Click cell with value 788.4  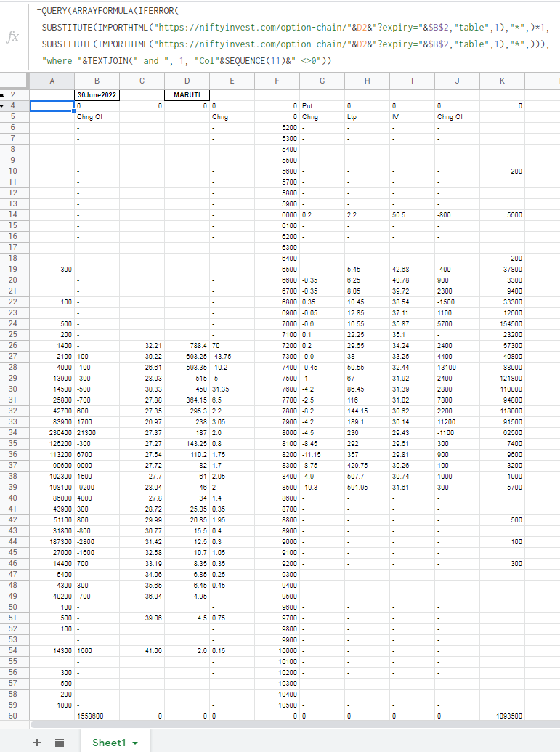click(x=187, y=345)
